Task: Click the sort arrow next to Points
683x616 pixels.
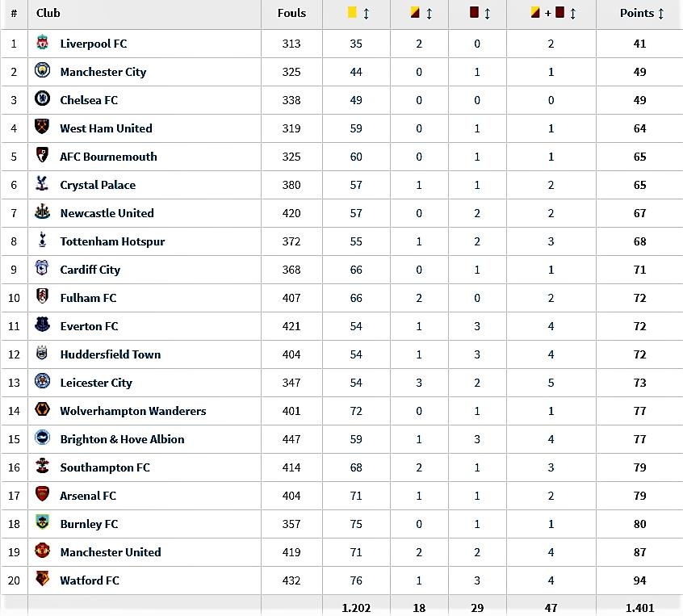Action: [660, 14]
